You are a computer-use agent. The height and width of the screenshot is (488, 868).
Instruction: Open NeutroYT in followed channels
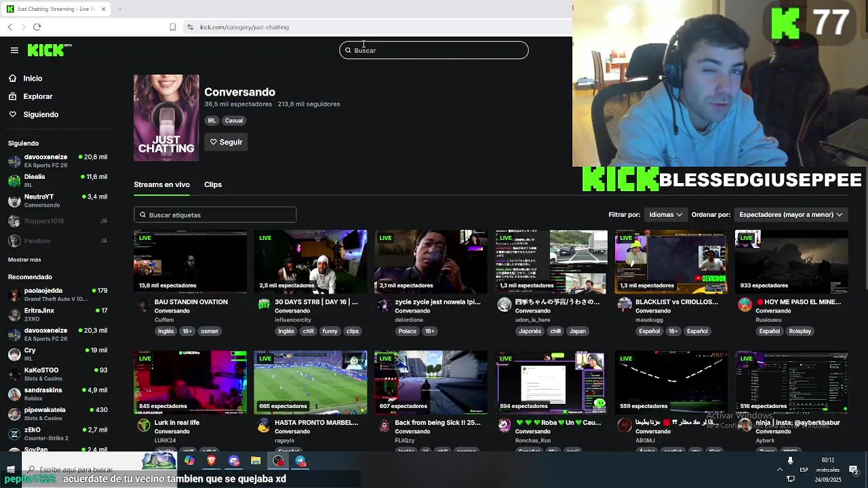click(58, 201)
